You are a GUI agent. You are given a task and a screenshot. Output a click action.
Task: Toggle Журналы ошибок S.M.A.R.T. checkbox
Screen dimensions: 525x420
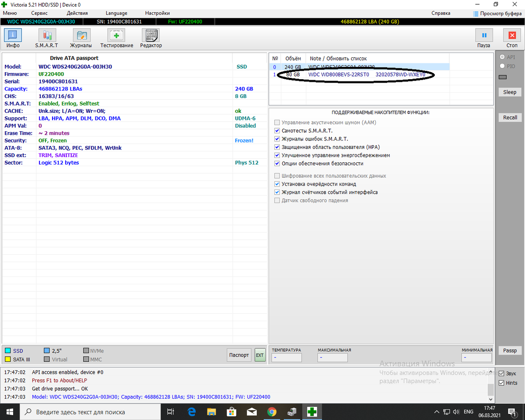pyautogui.click(x=277, y=139)
